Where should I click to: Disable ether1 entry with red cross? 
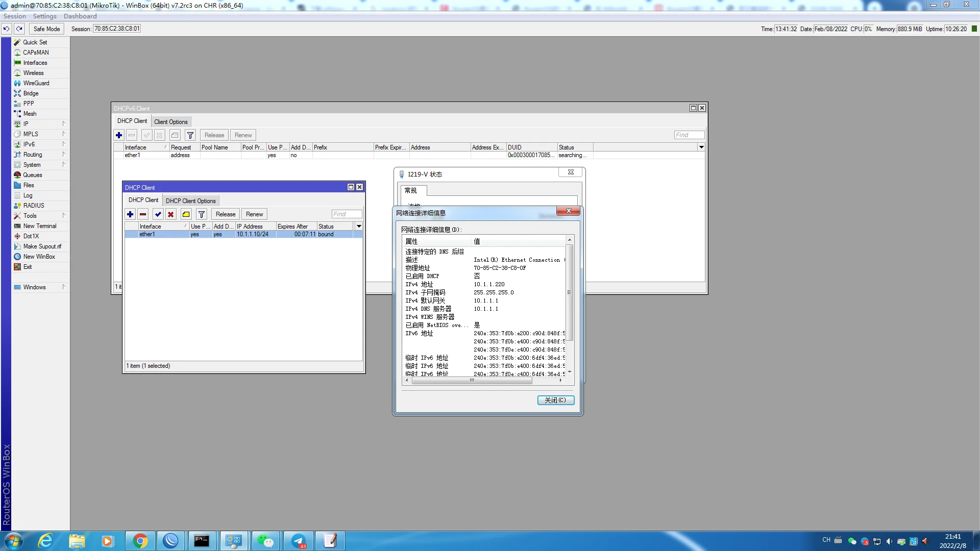coord(171,214)
